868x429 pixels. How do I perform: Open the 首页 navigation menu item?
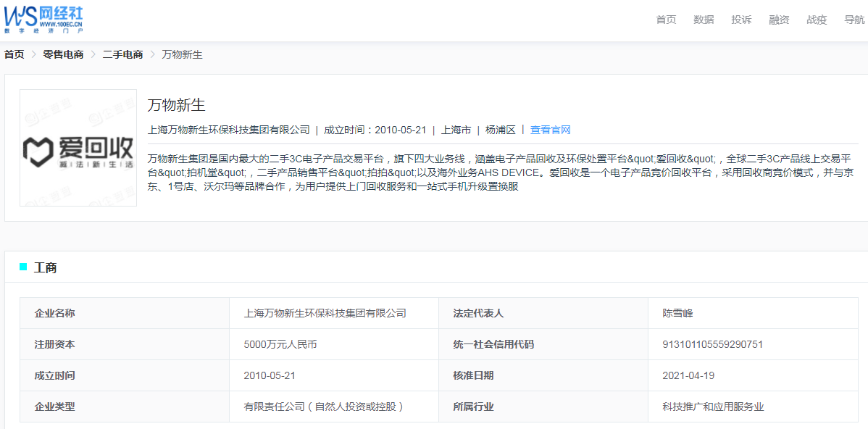(667, 20)
